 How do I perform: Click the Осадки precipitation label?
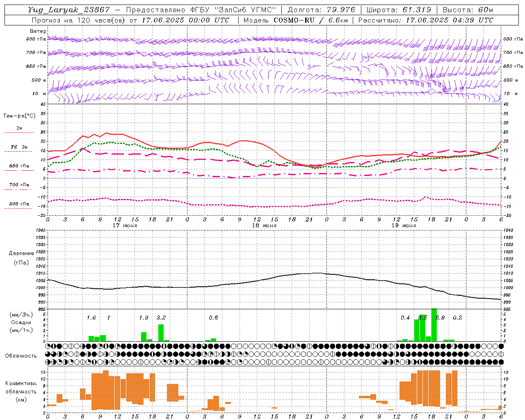tap(21, 322)
